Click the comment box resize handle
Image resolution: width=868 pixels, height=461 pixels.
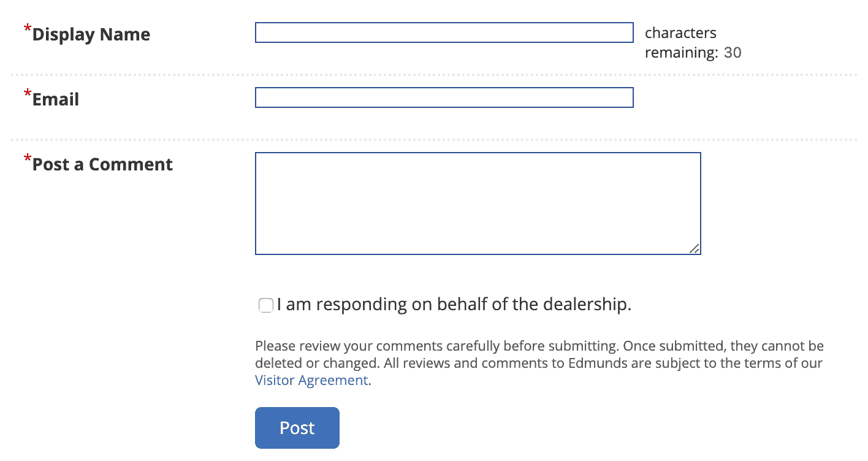695,249
